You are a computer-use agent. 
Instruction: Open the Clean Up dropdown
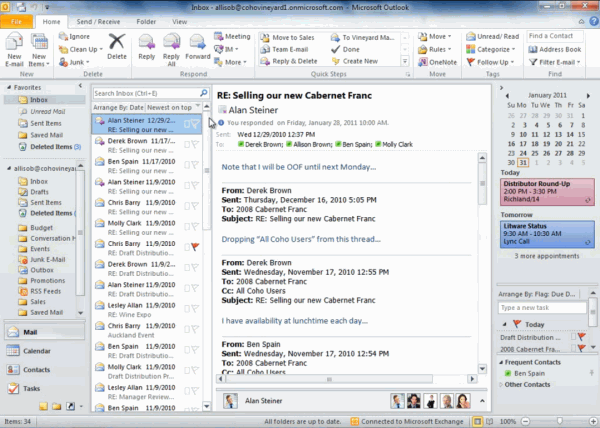coord(81,49)
